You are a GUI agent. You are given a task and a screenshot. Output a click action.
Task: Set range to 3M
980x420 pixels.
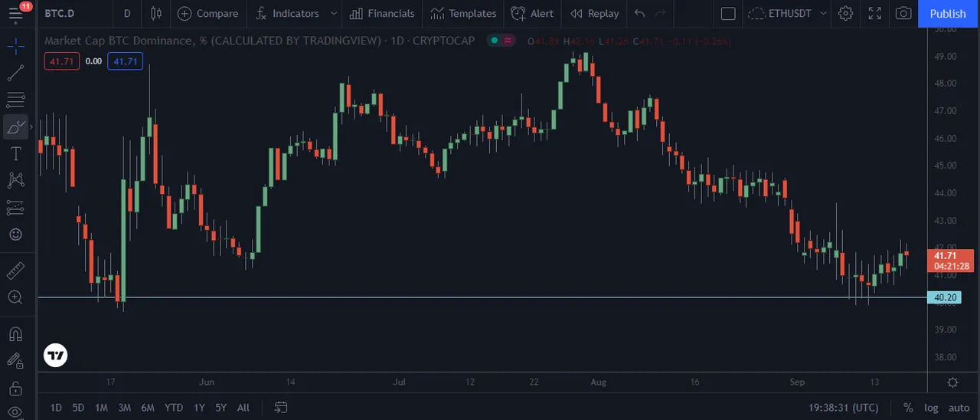point(124,408)
